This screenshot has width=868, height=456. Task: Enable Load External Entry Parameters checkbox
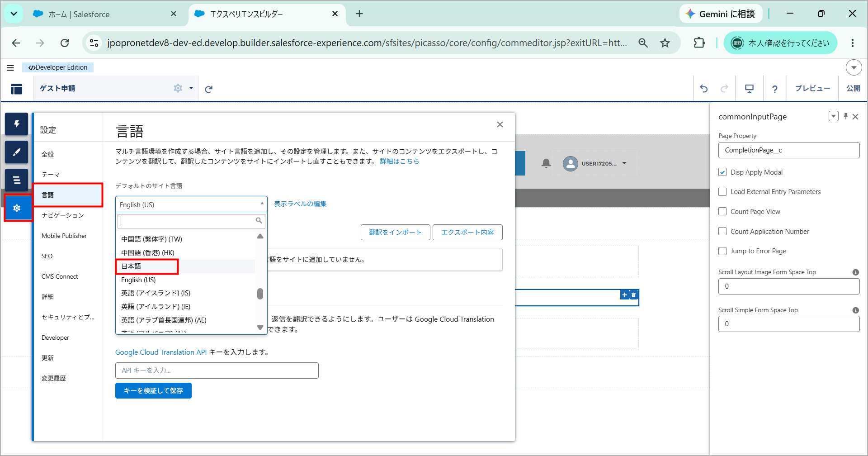point(722,192)
